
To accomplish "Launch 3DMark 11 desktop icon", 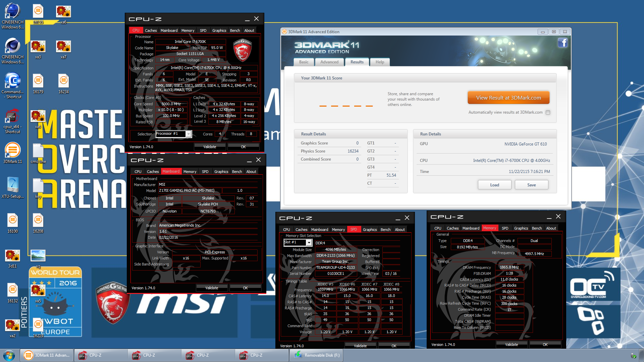I will pyautogui.click(x=12, y=153).
